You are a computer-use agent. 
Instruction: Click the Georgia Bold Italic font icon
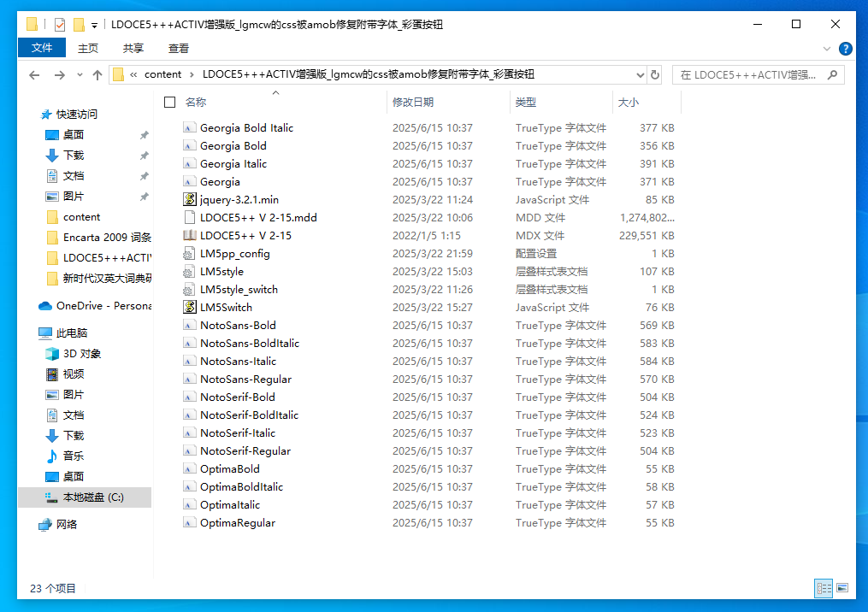[x=189, y=128]
